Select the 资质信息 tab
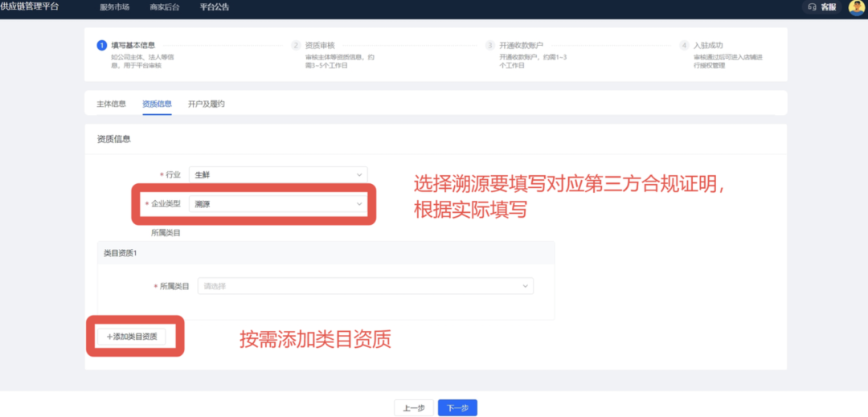The image size is (868, 417). 157,104
